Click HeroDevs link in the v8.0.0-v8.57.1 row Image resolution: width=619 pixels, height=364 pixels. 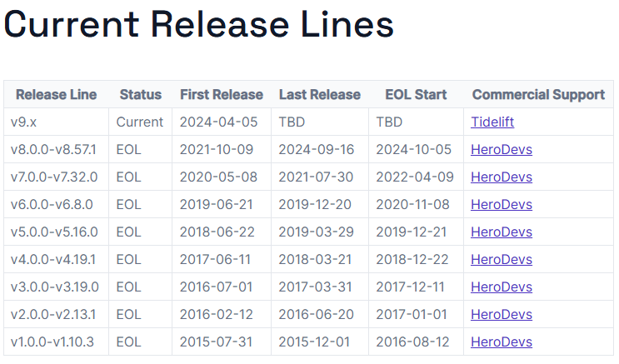click(501, 150)
